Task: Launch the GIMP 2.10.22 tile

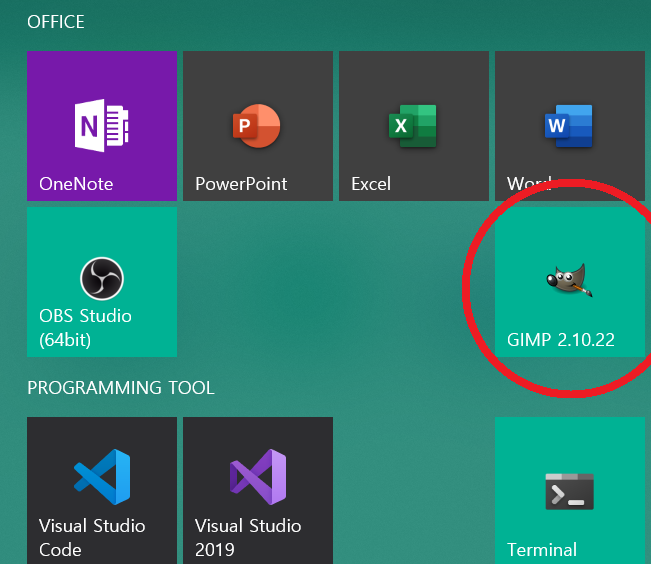Action: click(570, 282)
